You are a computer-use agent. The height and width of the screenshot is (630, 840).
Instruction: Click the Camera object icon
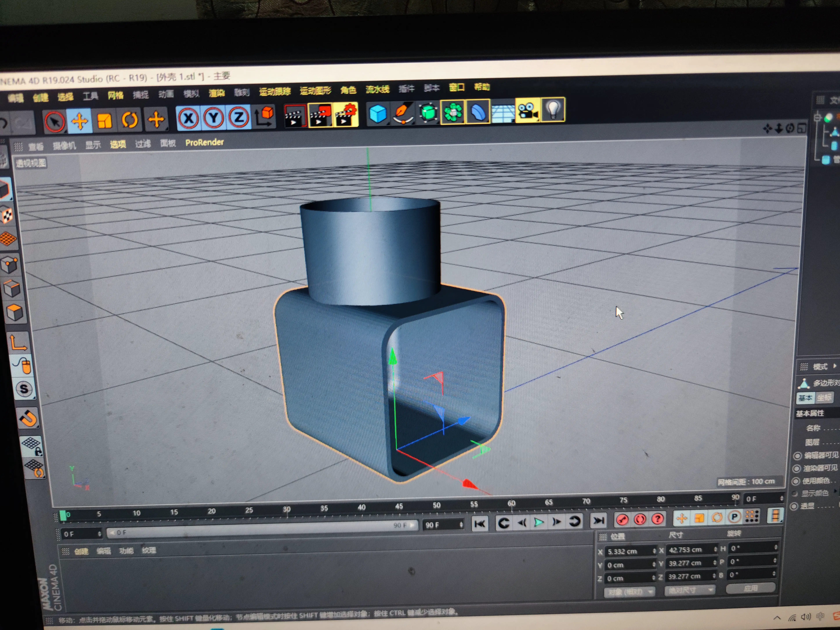click(x=528, y=111)
